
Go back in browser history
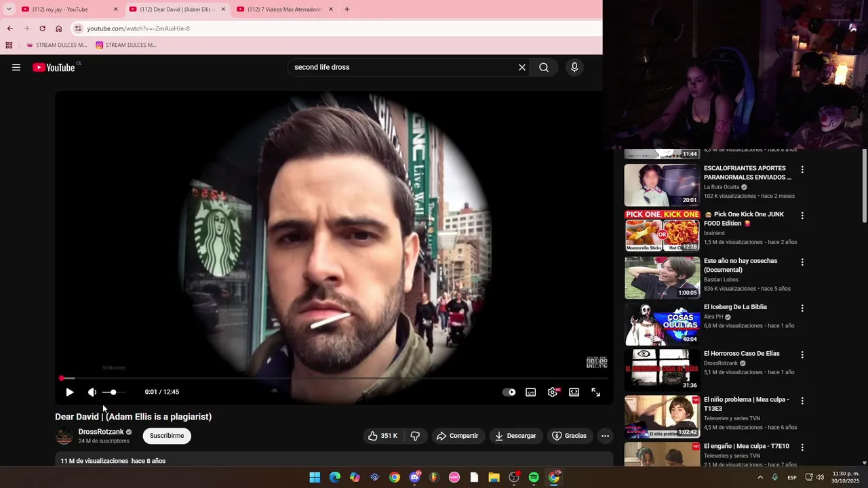point(9,28)
